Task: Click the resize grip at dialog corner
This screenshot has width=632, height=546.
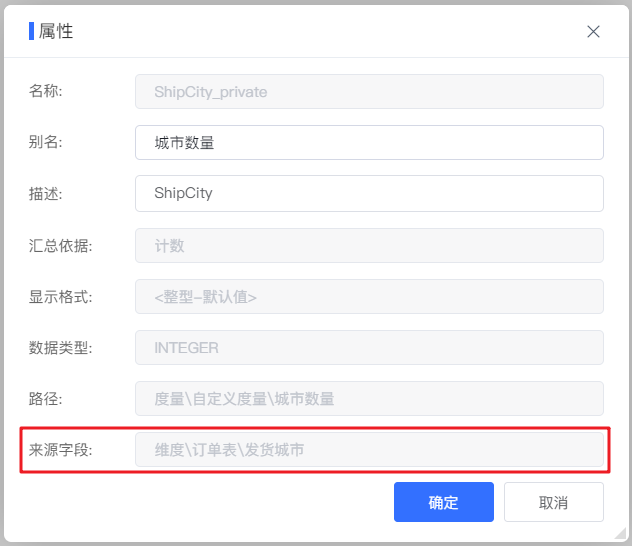Action: (x=620, y=534)
